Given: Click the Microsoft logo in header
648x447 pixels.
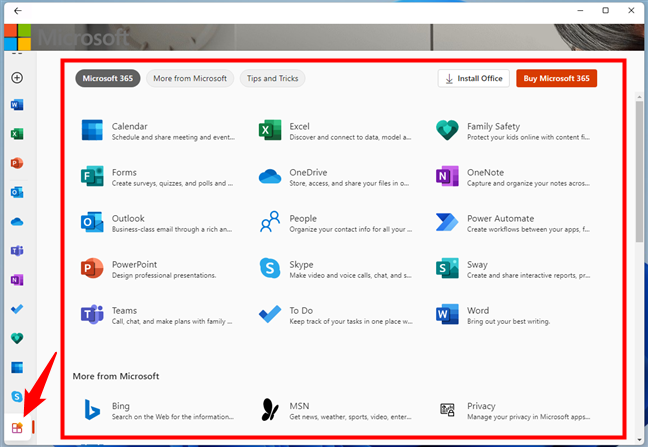Looking at the screenshot, I should [17, 37].
